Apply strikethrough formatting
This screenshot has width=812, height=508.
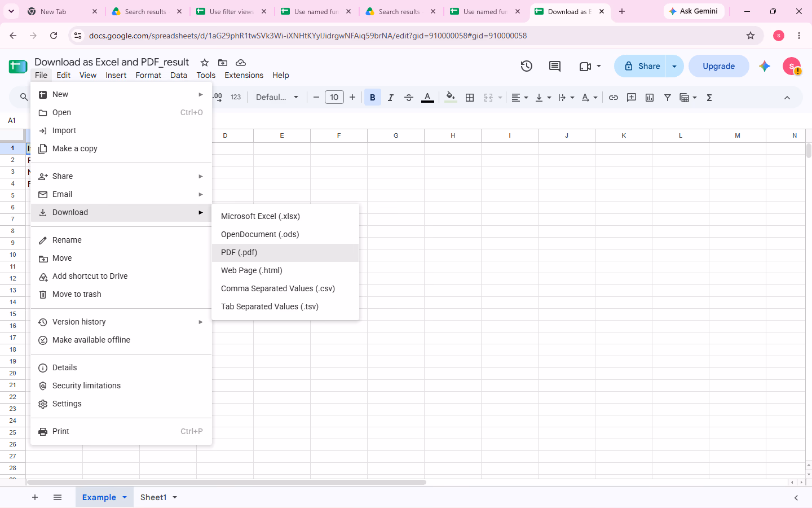(409, 98)
